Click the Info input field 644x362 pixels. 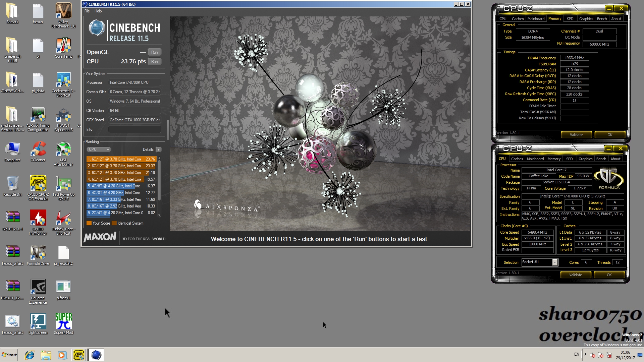[x=135, y=129]
